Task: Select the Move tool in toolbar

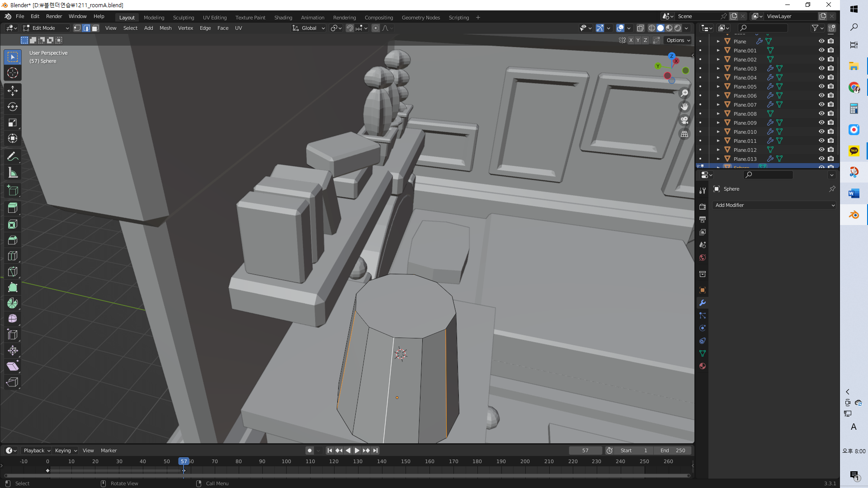Action: (x=13, y=91)
